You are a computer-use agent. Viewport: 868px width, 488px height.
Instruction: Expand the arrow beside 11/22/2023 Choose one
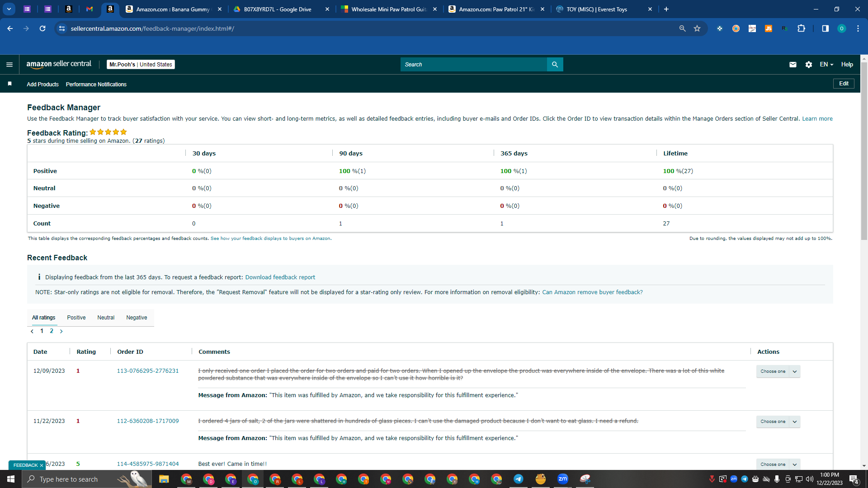pyautogui.click(x=795, y=422)
